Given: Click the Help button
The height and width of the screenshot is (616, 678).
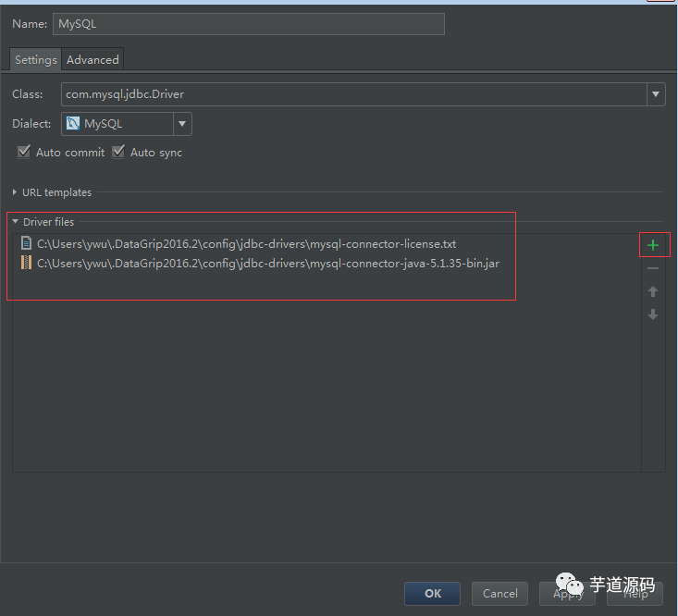Looking at the screenshot, I should click(635, 593).
